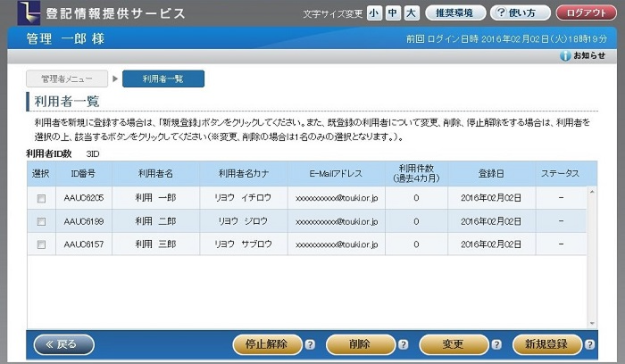
Task: Set text size to 大
Action: click(412, 13)
